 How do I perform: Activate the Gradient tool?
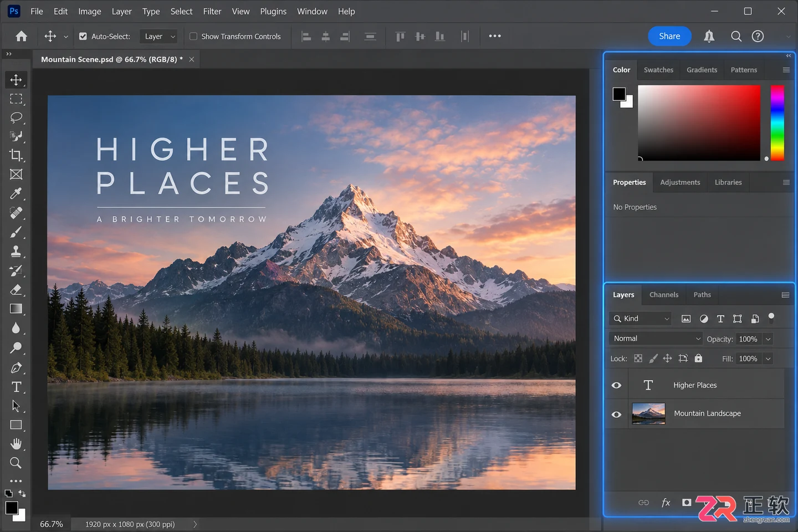[x=16, y=309]
